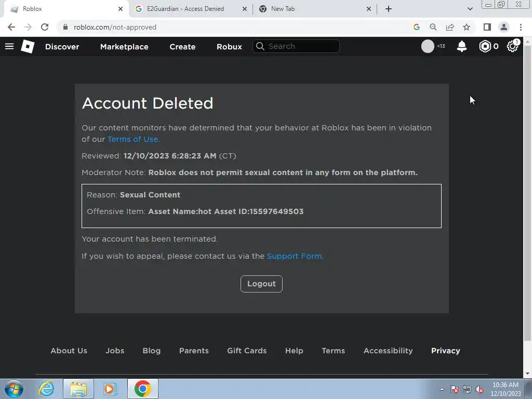Open the Roblox hamburger navigation menu
532x399 pixels.
point(9,46)
